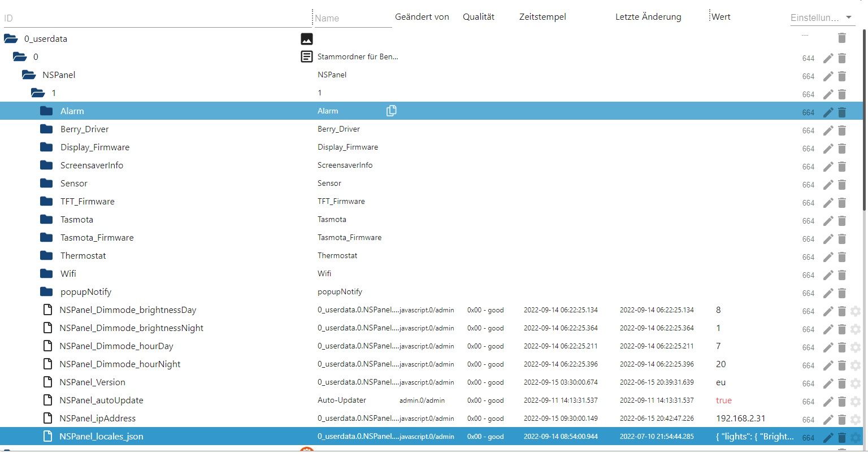Click pencil icon for ScreensaverInfo
Viewport: 868px width, 453px height.
pyautogui.click(x=828, y=167)
